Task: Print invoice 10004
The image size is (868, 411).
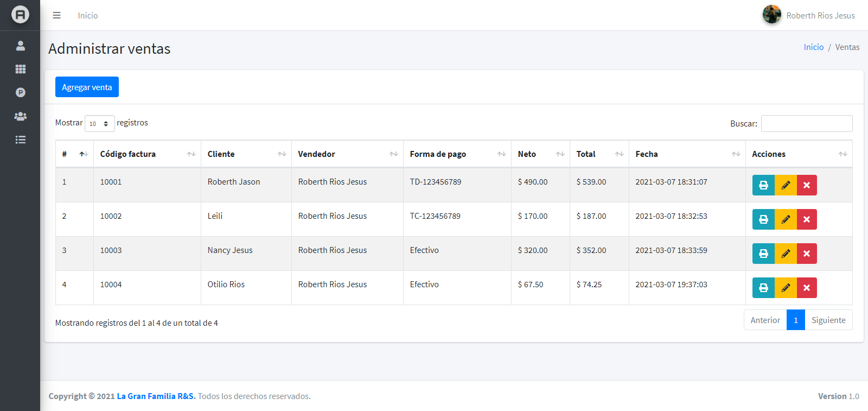Action: [x=763, y=288]
